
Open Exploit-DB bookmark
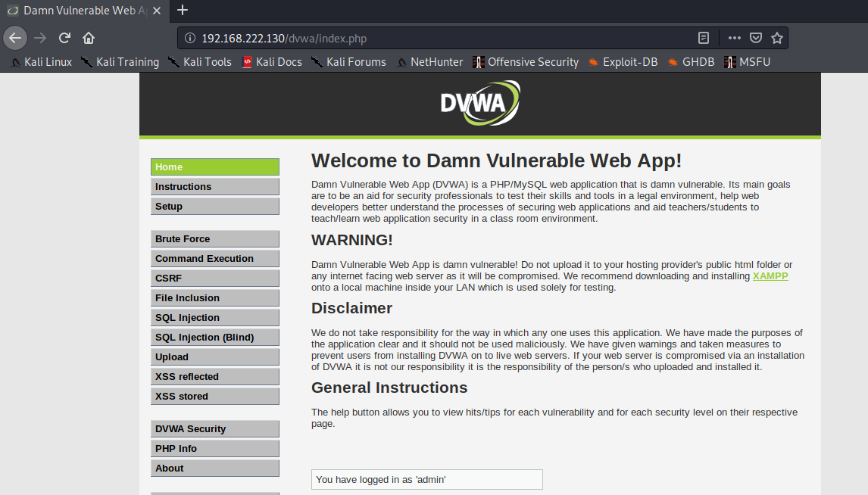[623, 62]
